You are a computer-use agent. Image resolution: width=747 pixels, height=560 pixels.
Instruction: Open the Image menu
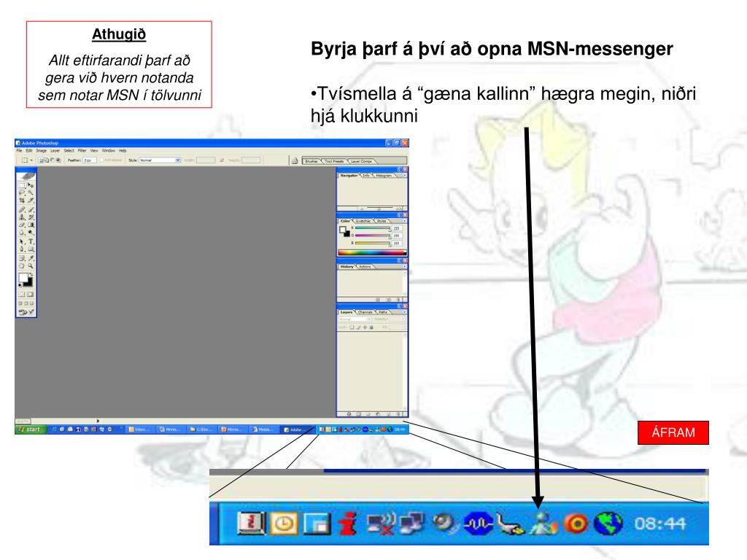(42, 150)
